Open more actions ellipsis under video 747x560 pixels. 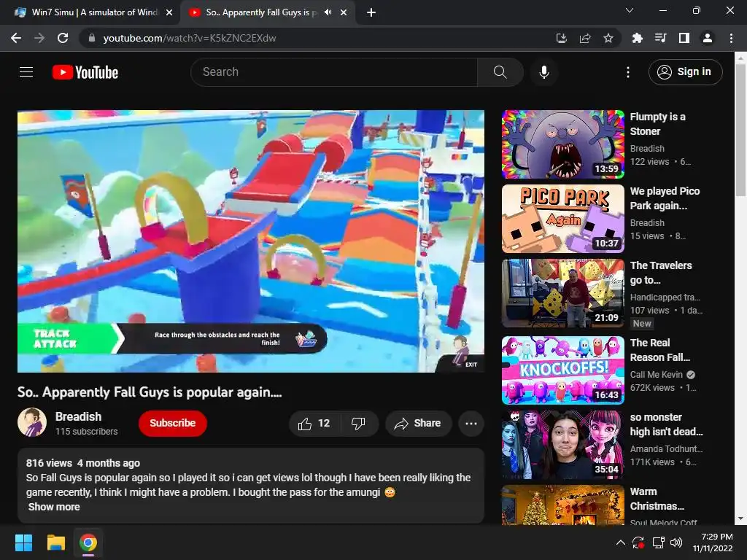pos(471,424)
